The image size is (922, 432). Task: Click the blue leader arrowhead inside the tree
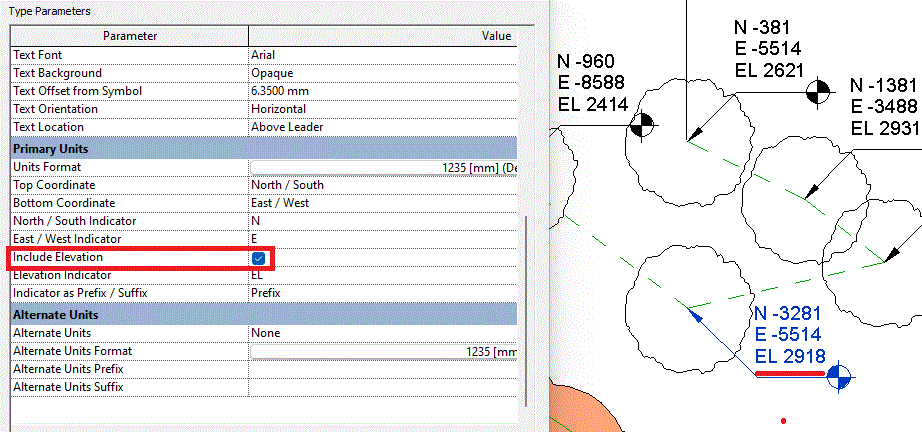(691, 313)
